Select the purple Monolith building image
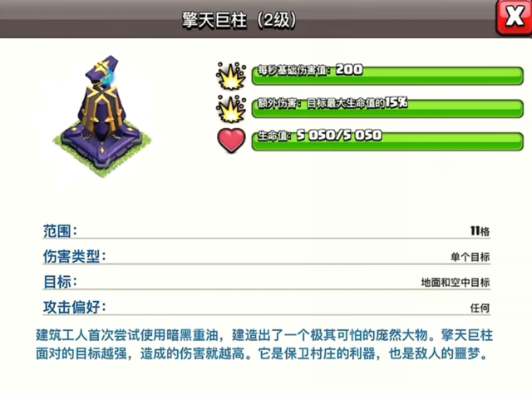532x395 pixels. coord(102,116)
